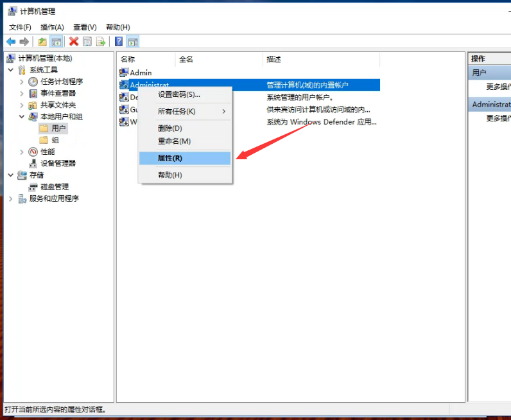The height and width of the screenshot is (420, 511).
Task: Click the Forward arrow toolbar icon
Action: coord(24,42)
